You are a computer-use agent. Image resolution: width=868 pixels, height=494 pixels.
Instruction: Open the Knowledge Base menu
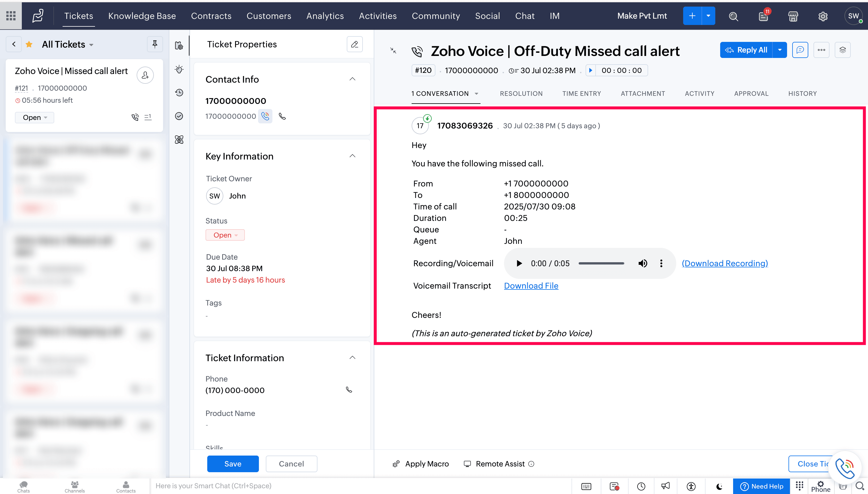(x=142, y=16)
